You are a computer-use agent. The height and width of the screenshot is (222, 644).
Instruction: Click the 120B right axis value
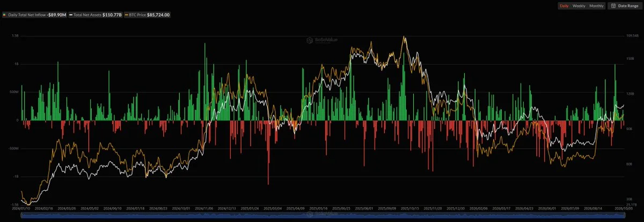point(630,94)
